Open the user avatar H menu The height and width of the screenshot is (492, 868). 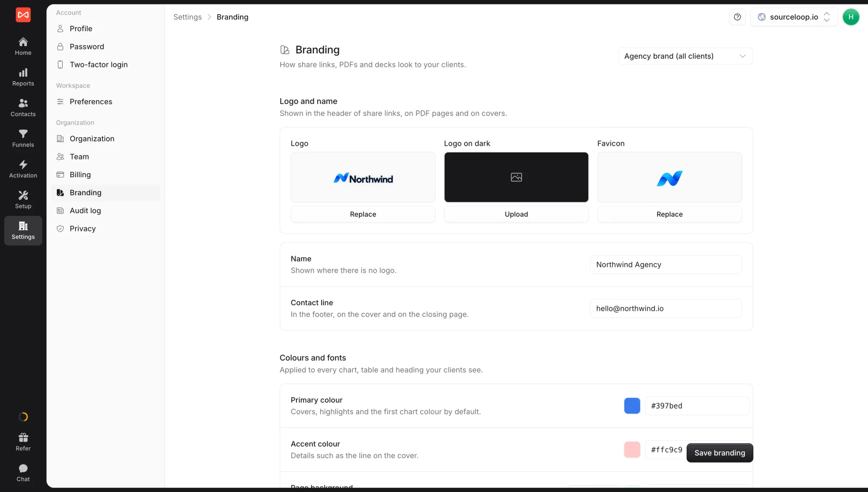click(x=851, y=17)
